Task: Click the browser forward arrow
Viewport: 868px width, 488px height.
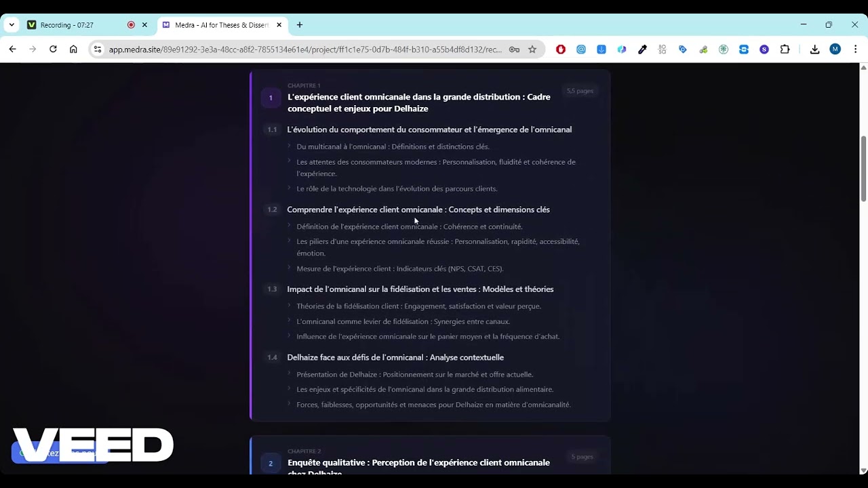Action: coord(33,49)
